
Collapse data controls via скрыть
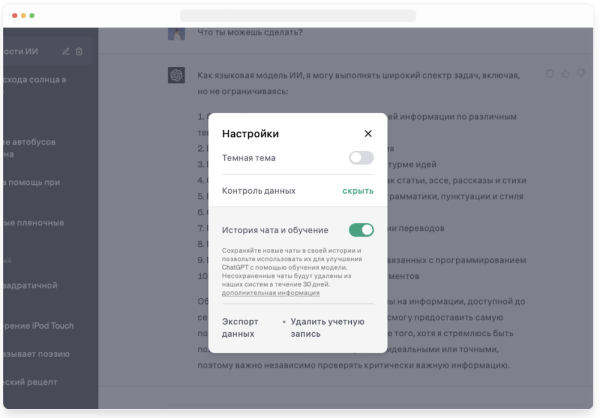coord(357,190)
